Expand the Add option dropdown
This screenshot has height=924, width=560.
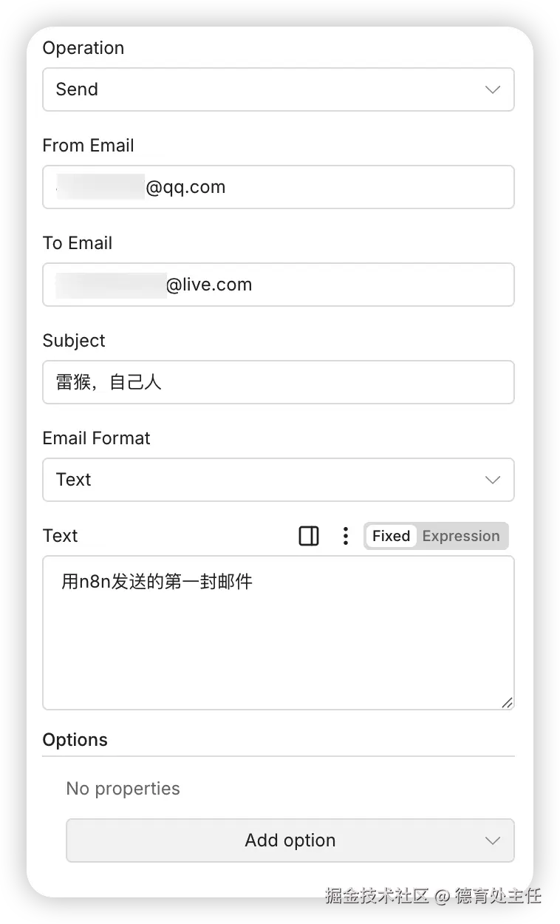[290, 840]
